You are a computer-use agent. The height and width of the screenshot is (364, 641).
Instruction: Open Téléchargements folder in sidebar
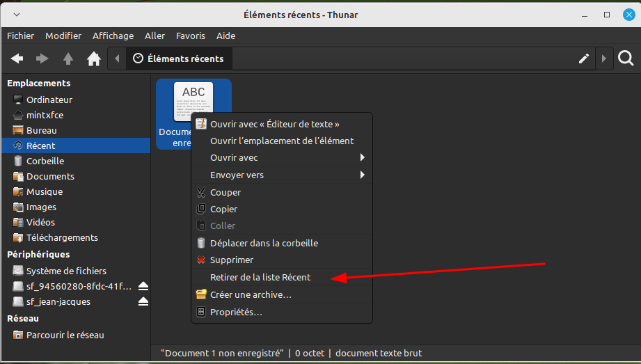pyautogui.click(x=76, y=237)
